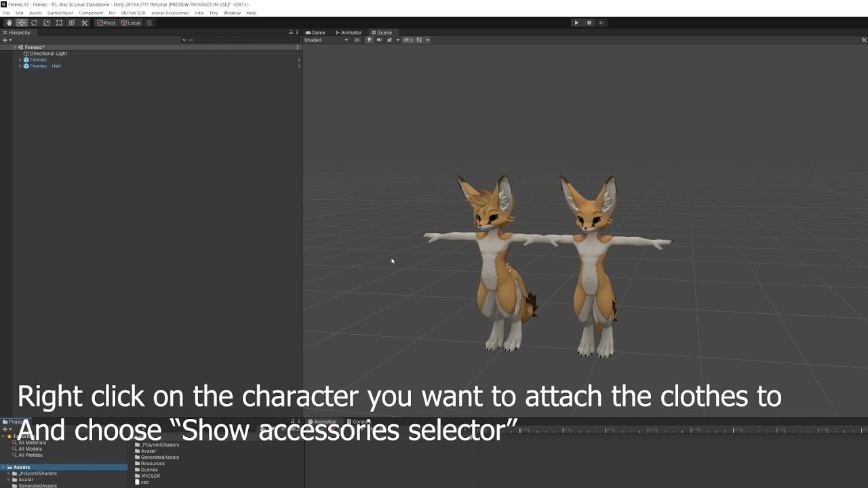
Task: Open the GameObject menu
Action: coord(60,13)
